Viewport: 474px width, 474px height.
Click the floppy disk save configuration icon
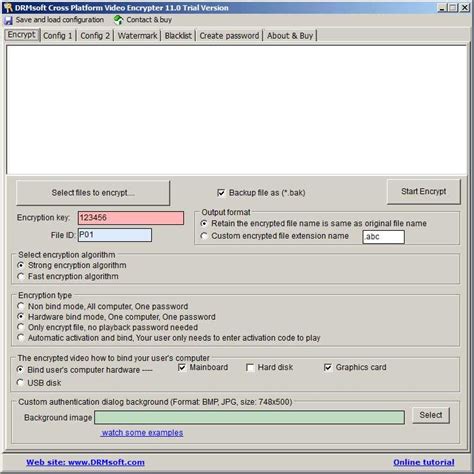click(x=8, y=20)
